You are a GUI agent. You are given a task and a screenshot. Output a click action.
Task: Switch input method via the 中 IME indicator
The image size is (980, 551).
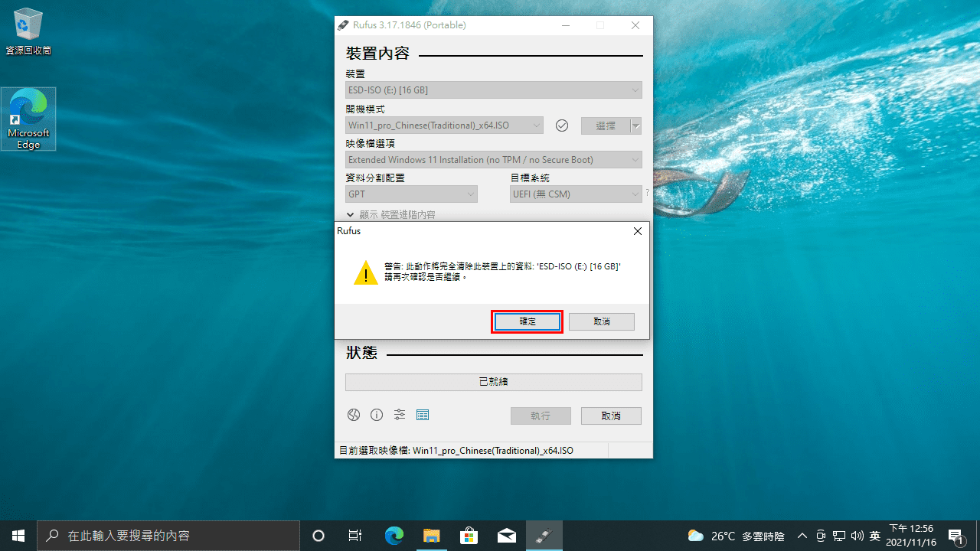coord(875,536)
